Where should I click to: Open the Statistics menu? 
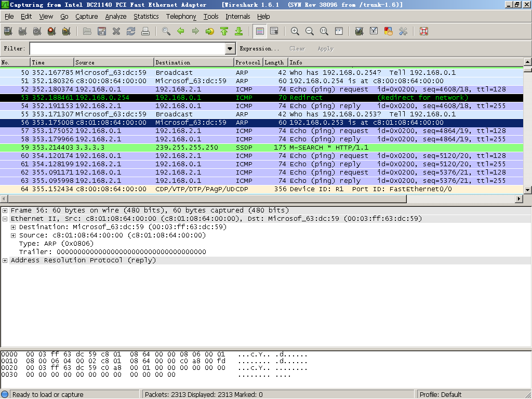pyautogui.click(x=146, y=16)
